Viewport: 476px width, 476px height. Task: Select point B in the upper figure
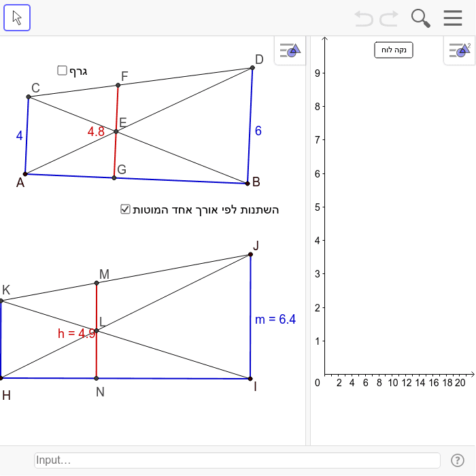pyautogui.click(x=248, y=184)
